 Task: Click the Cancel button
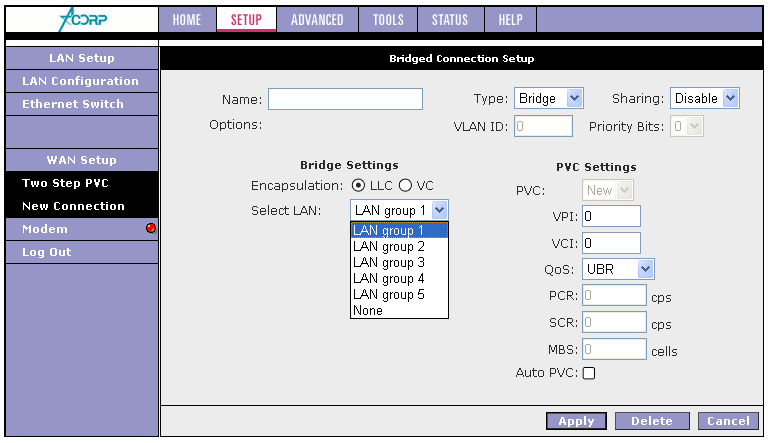pyautogui.click(x=728, y=421)
